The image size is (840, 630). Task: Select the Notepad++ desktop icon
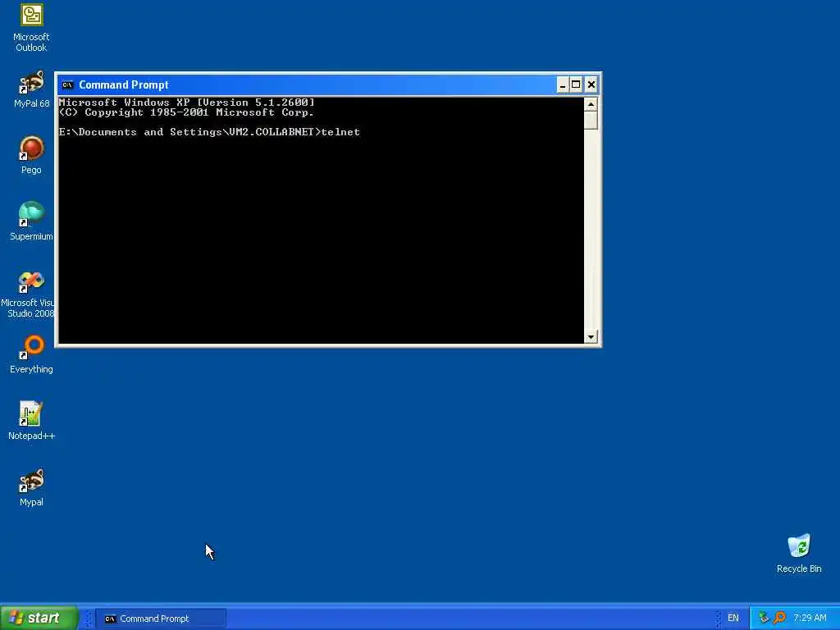click(32, 421)
